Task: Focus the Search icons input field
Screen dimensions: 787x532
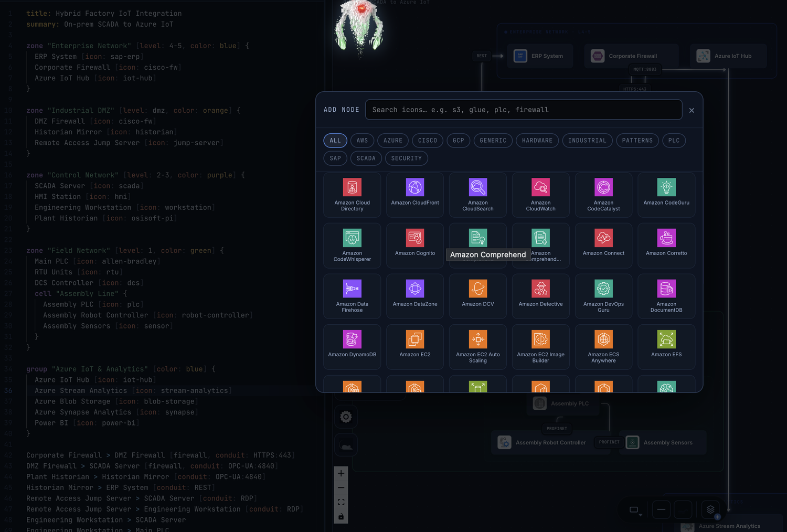Action: tap(524, 110)
